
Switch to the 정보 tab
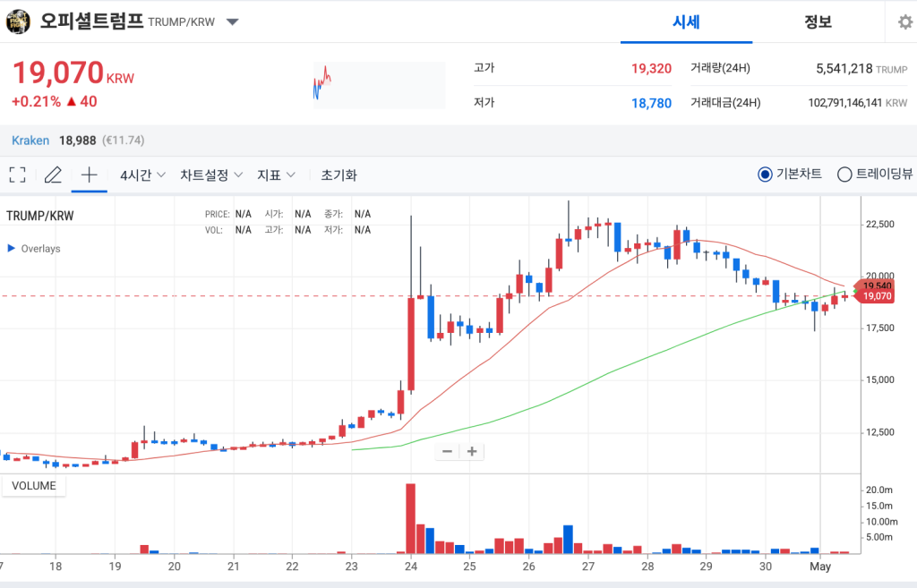coord(818,22)
